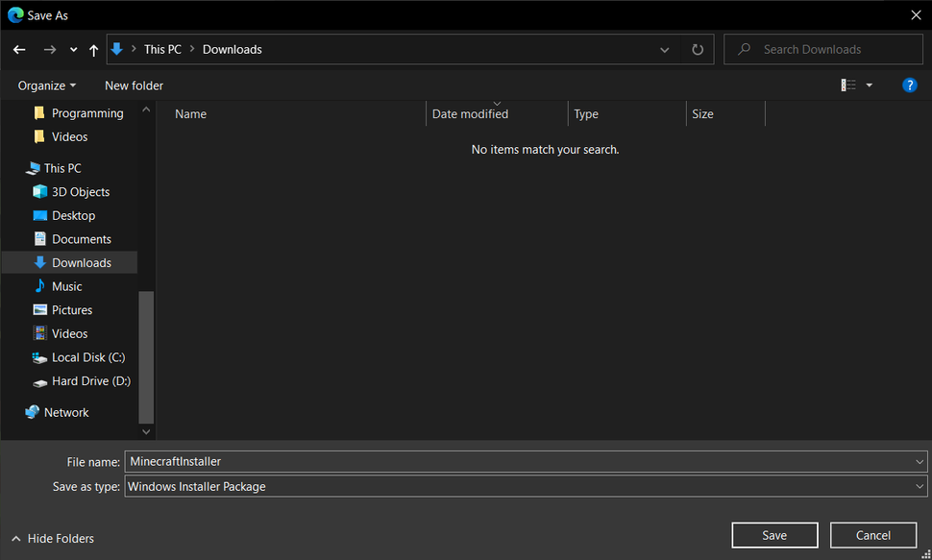This screenshot has height=560, width=932.
Task: Collapse the dialog with Hide Folders
Action: [51, 538]
